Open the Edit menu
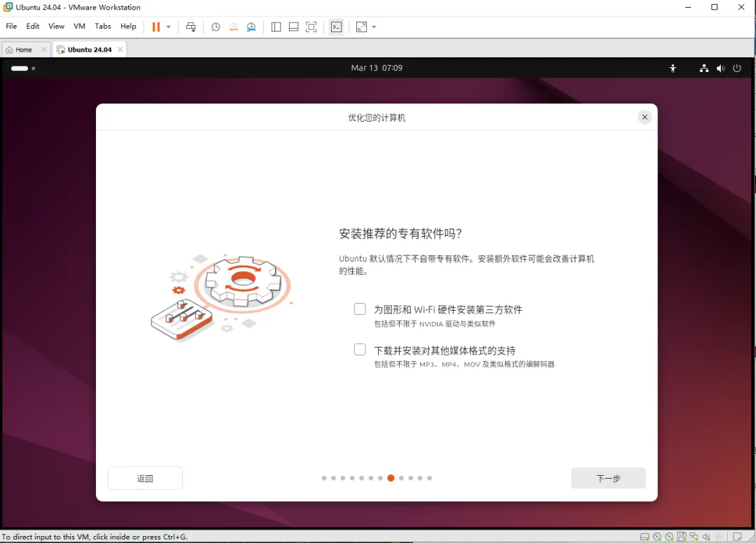This screenshot has height=543, width=756. (x=33, y=26)
